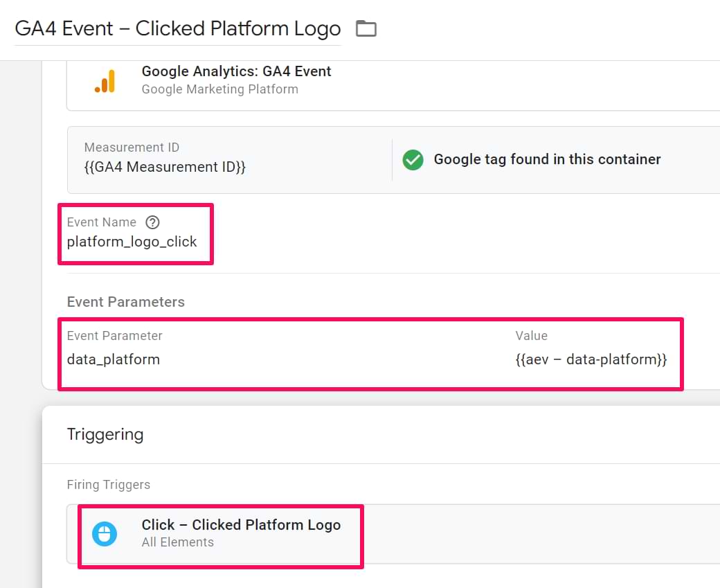The image size is (720, 588).
Task: Click the platform_logo_click event name value
Action: (x=132, y=242)
